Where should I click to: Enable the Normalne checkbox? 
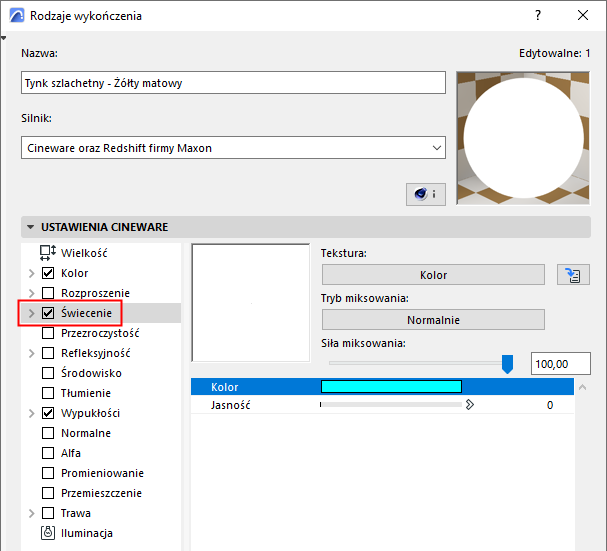tap(48, 433)
